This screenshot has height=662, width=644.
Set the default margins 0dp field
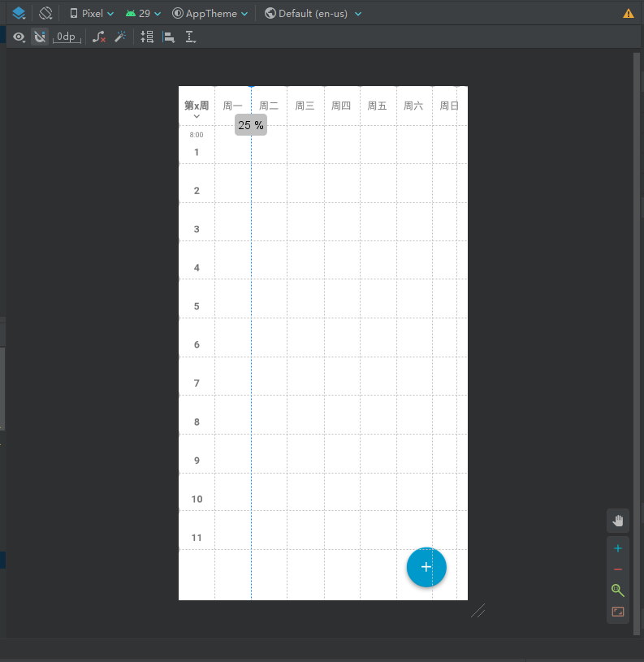[x=67, y=37]
